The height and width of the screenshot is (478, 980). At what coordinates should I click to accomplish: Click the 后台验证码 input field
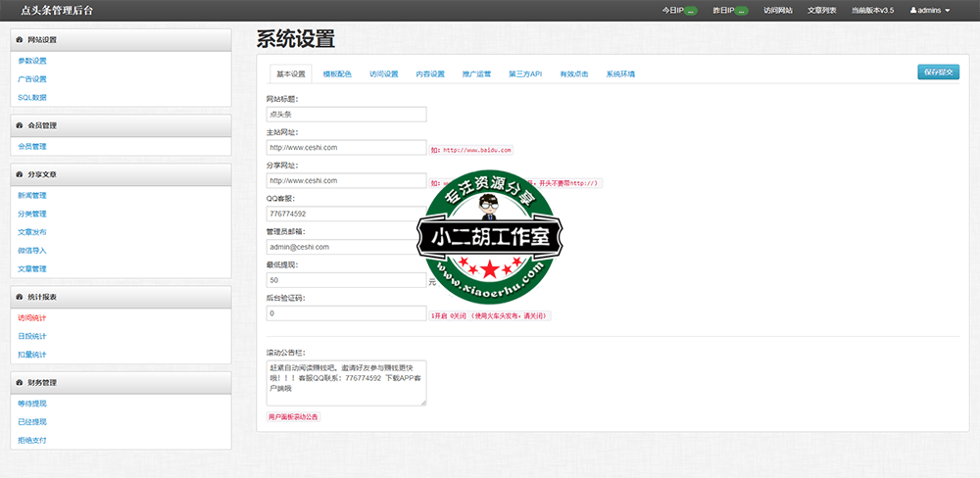click(346, 313)
